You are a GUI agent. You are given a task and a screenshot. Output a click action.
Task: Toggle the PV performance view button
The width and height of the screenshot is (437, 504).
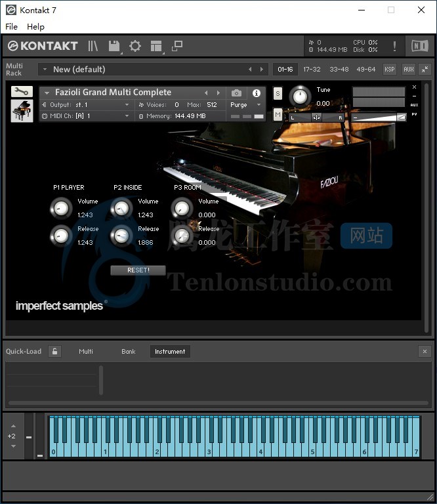[x=415, y=114]
